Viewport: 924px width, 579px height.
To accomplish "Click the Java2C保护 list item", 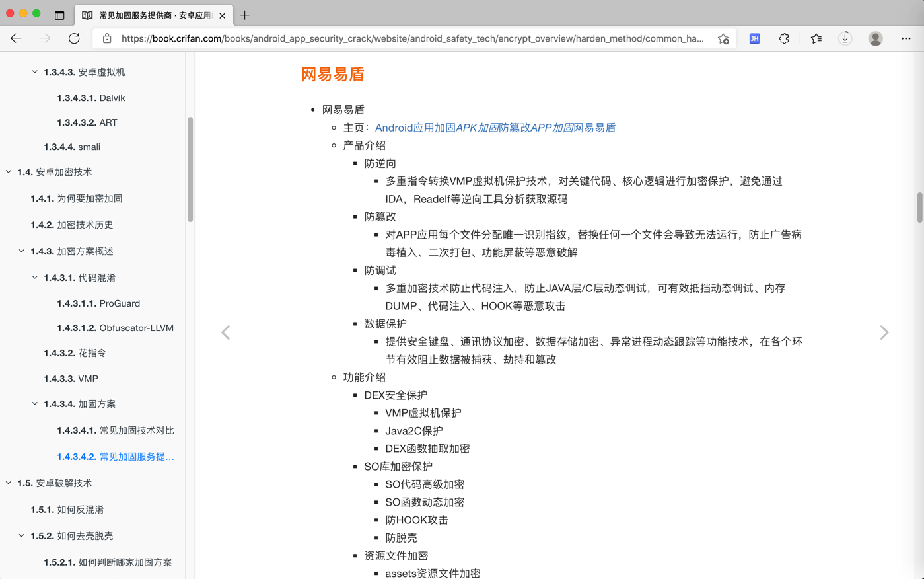I will click(414, 431).
